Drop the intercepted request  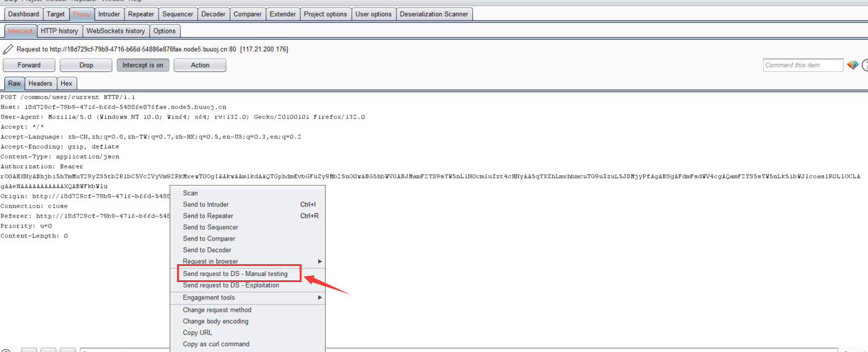pyautogui.click(x=86, y=65)
